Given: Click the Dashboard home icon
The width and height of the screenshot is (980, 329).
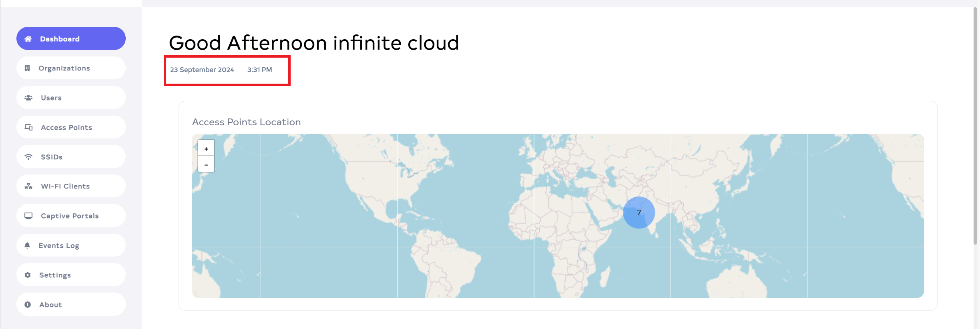Looking at the screenshot, I should (28, 39).
